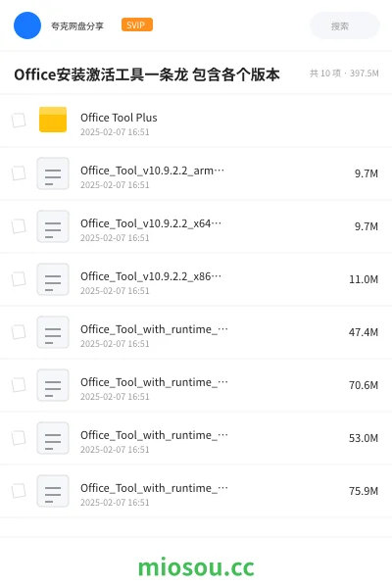Viewport: 392px width, 588px height.
Task: Click the blue user avatar circle
Action: click(27, 25)
